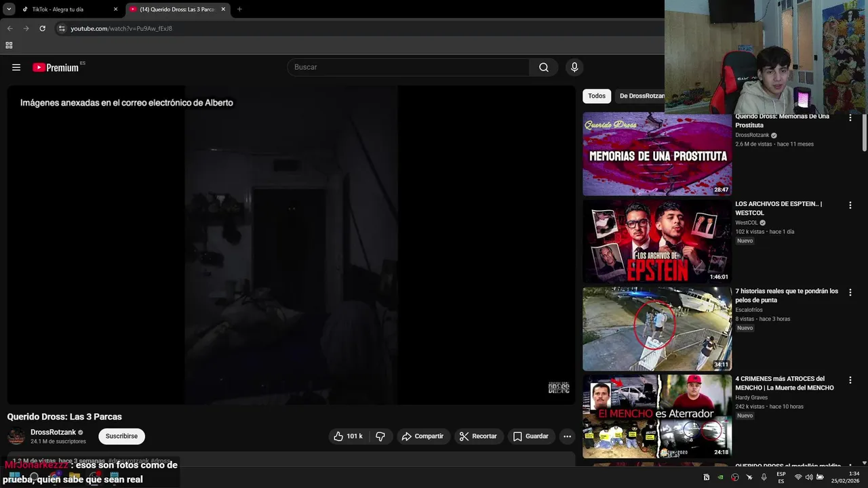This screenshot has width=868, height=488.
Task: Reload the page with refresh icon
Action: click(42, 28)
